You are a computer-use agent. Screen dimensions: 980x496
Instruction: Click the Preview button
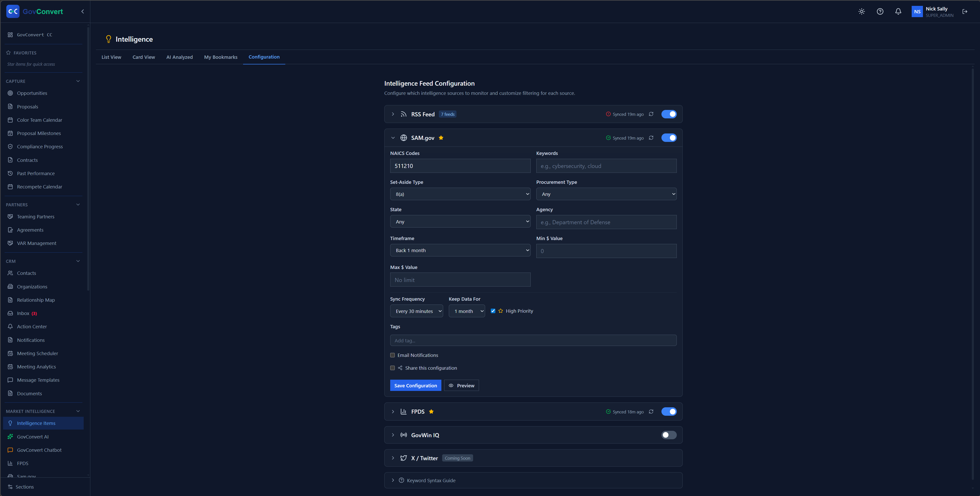[461, 385]
